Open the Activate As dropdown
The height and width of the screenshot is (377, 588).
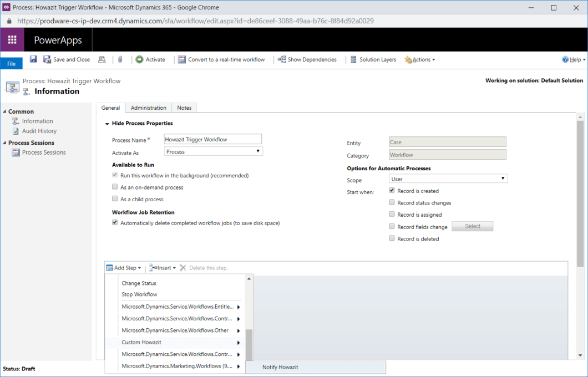pos(213,151)
